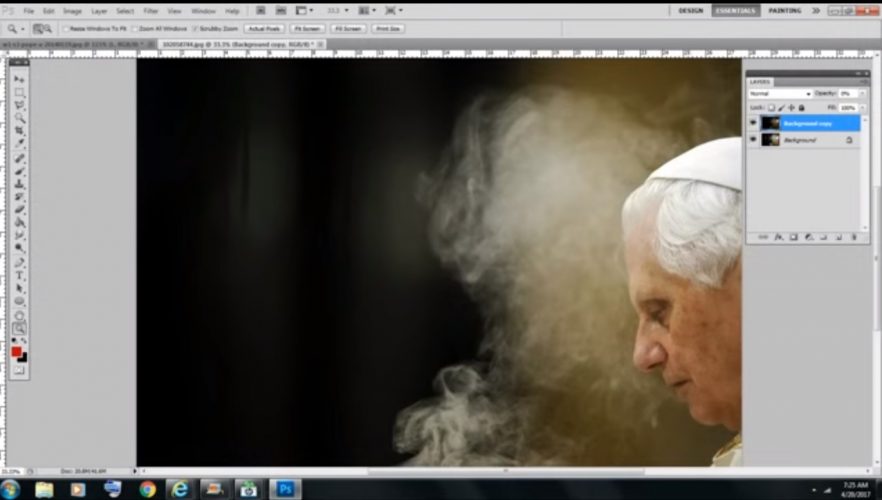Enable Resize Windows To Fit checkbox
Image resolution: width=882 pixels, height=500 pixels.
(66, 29)
